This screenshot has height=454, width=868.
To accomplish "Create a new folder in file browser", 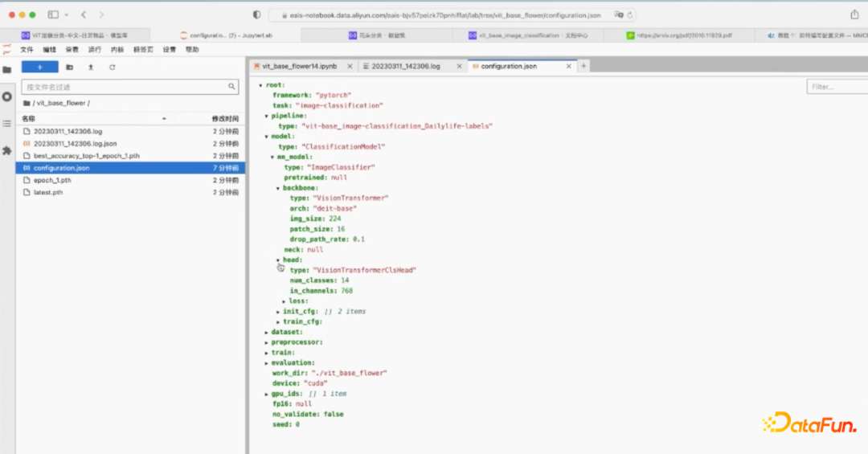I will [x=69, y=67].
